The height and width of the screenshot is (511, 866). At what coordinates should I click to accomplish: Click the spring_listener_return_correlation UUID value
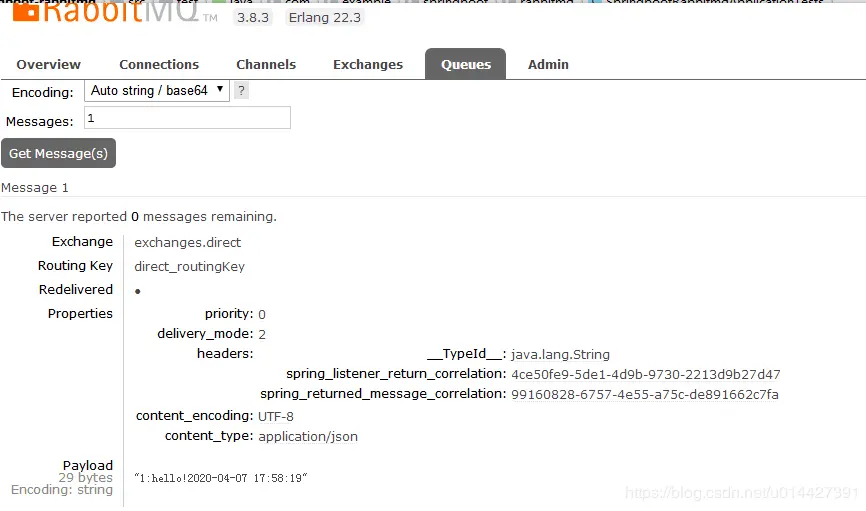(646, 375)
